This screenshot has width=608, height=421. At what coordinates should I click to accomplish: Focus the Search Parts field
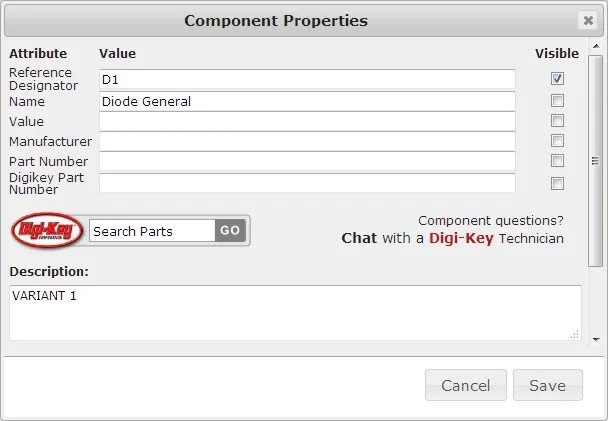(152, 231)
